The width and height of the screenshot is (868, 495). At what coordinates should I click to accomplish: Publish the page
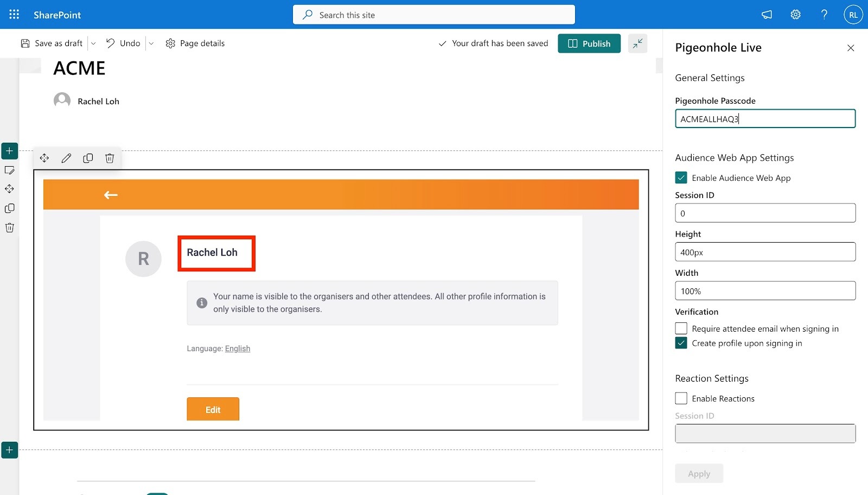click(x=589, y=43)
